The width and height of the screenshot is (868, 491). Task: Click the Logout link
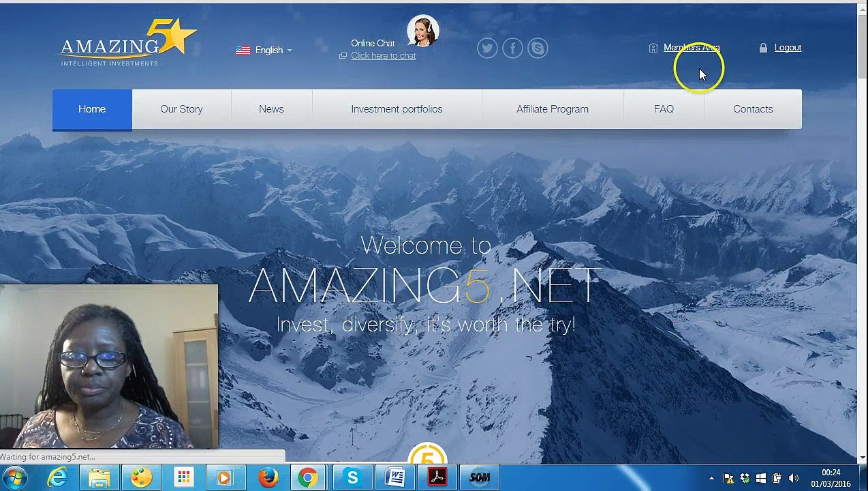point(788,48)
